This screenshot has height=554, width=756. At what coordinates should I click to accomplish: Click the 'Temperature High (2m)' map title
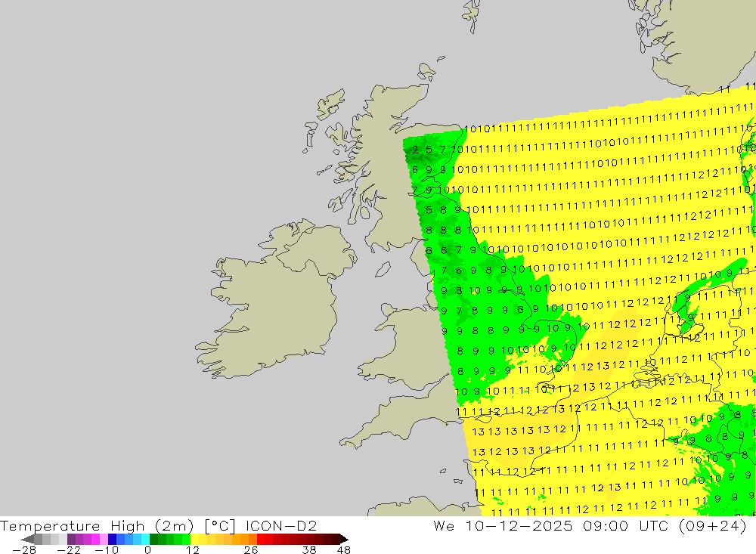97,525
